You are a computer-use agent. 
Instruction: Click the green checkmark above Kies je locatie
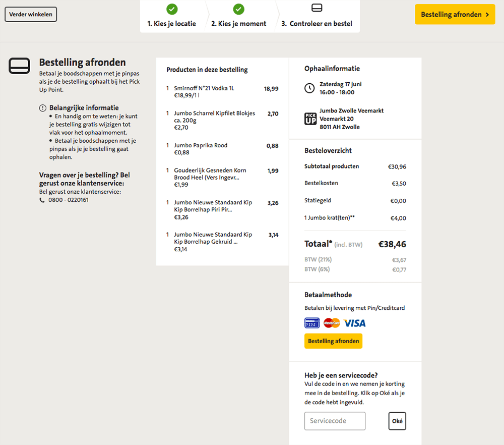pos(172,9)
